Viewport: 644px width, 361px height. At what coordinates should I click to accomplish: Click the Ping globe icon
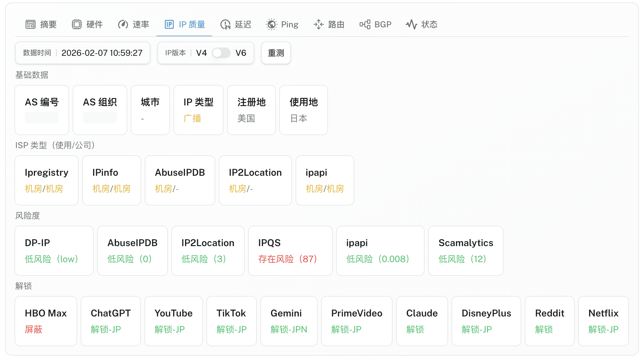(x=271, y=24)
